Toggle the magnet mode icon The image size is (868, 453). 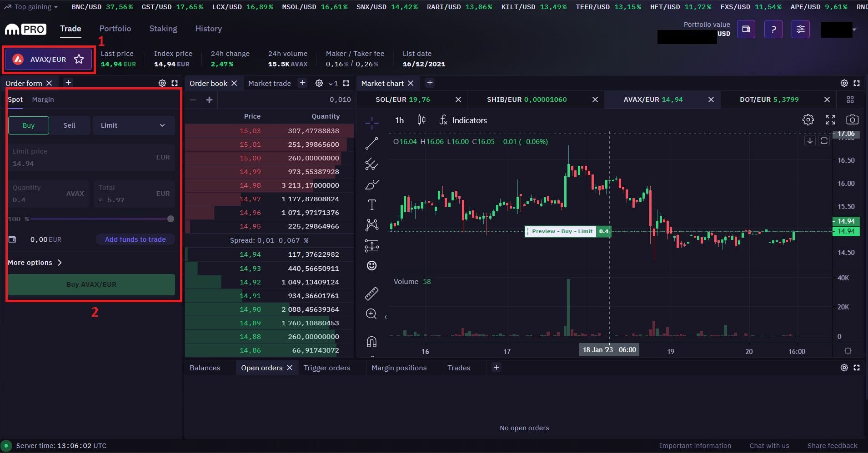[x=371, y=341]
